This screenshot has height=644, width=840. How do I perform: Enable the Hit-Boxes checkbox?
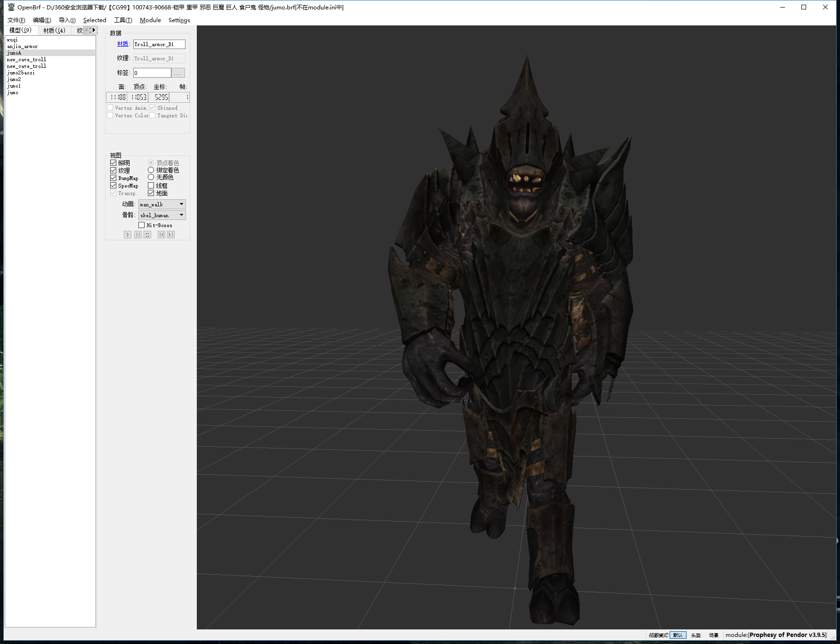click(x=142, y=225)
